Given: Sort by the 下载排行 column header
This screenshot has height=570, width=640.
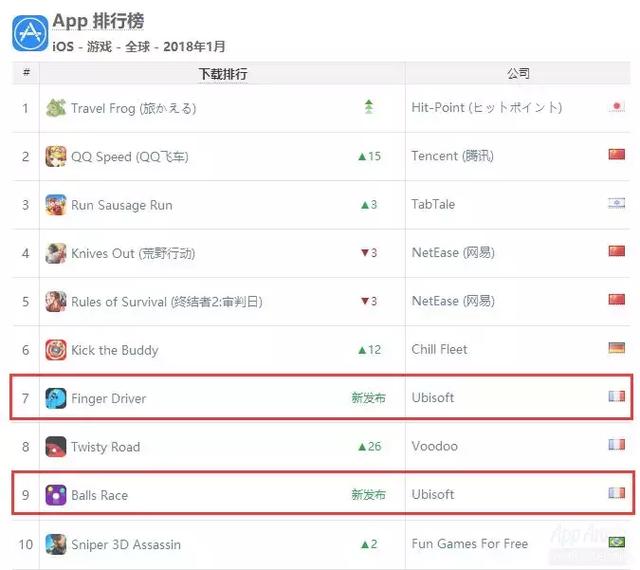Looking at the screenshot, I should click(x=223, y=74).
